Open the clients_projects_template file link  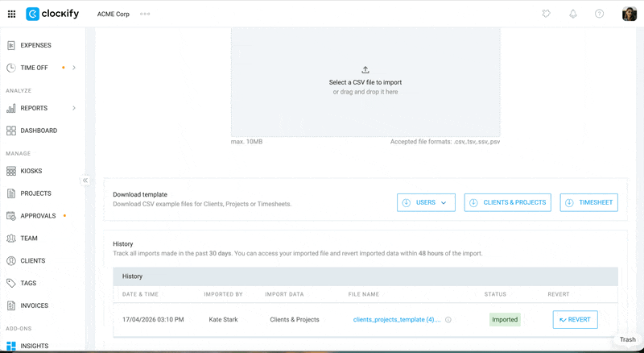tap(396, 320)
